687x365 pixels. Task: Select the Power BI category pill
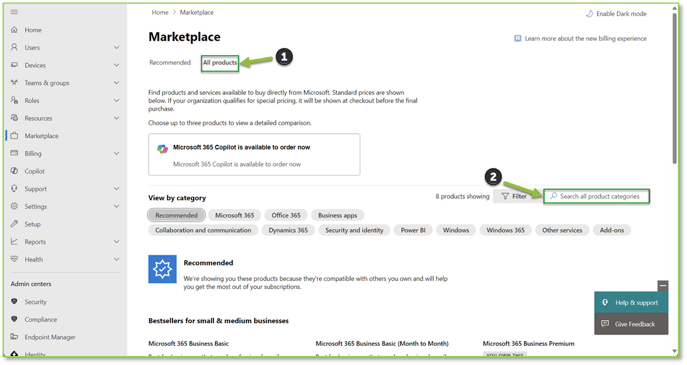point(413,230)
